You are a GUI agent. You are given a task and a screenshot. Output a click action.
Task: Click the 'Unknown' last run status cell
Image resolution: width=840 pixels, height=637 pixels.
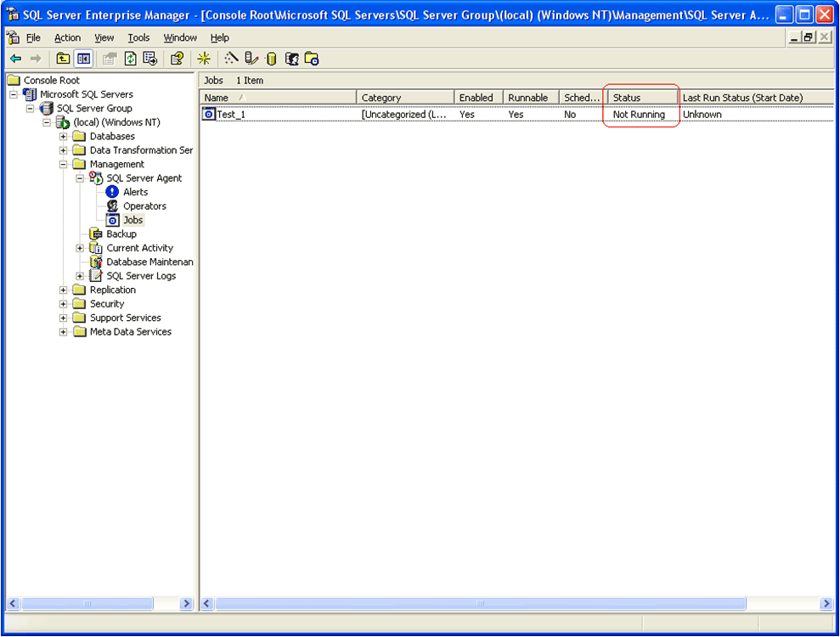(x=702, y=115)
